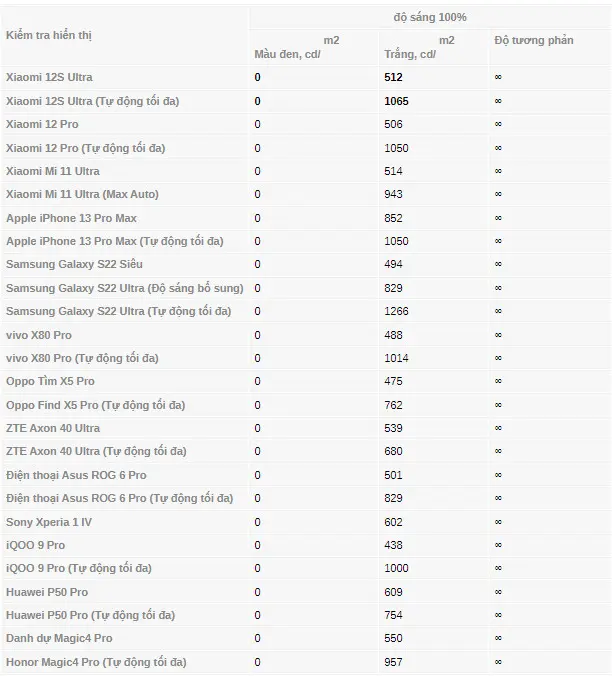The height and width of the screenshot is (676, 612).
Task: Click the Danh dự Magic4 Pro label
Action: [59, 638]
